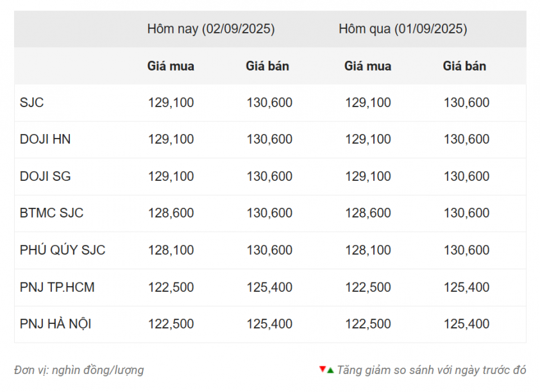540x392 pixels.
Task: Click "Giá mua" header under Hôm nay
Action: click(x=171, y=66)
